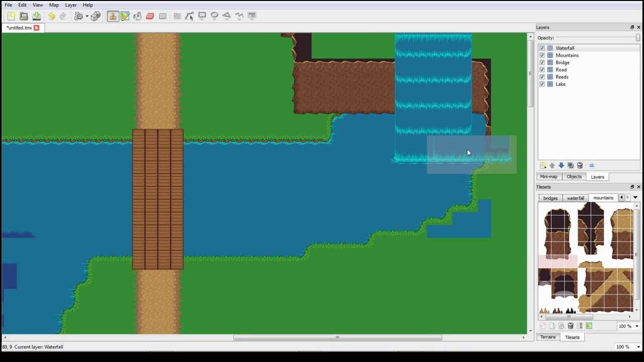Select the waterfall tileset tab
Viewport: 644px width, 362px height.
coord(576,198)
